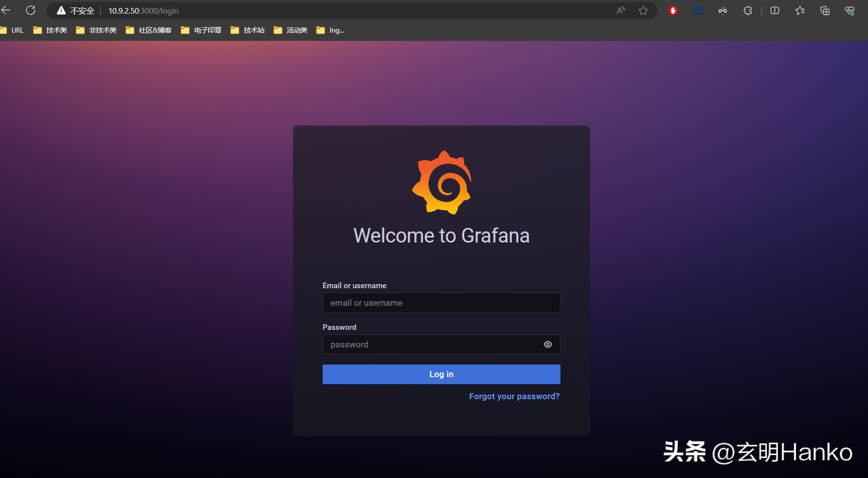Viewport: 868px width, 478px height.
Task: Open the 电子印章 bookmarks folder
Action: point(201,30)
